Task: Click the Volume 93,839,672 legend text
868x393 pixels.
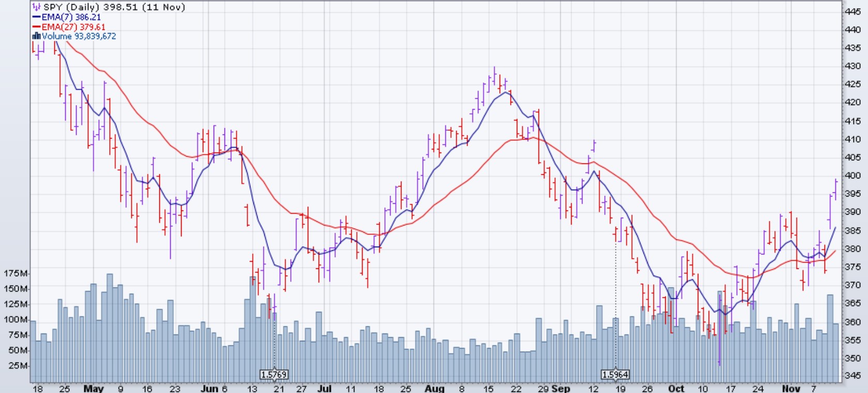Action: pyautogui.click(x=79, y=36)
